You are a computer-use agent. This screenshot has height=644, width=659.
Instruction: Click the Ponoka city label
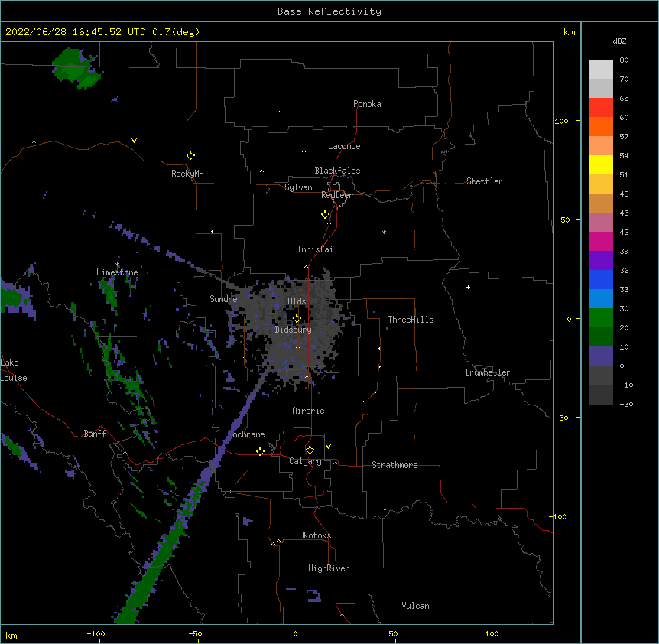tap(367, 104)
